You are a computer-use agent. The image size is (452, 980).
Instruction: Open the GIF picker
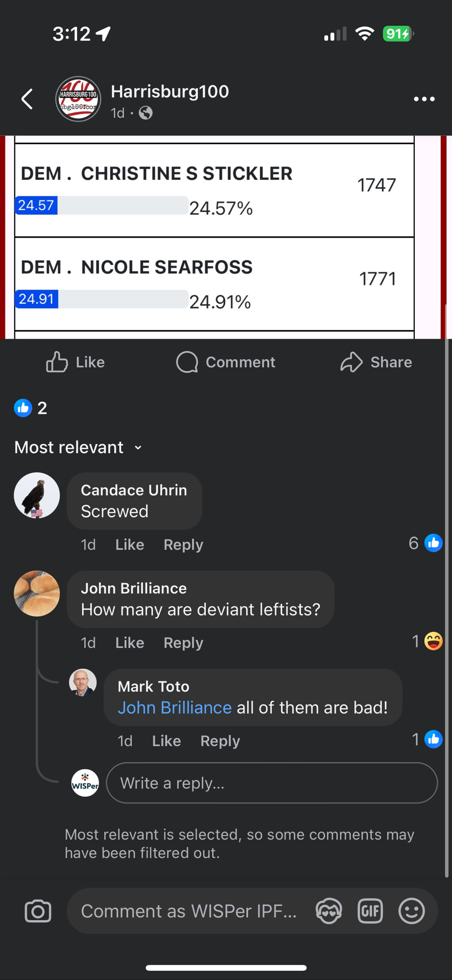tap(370, 911)
